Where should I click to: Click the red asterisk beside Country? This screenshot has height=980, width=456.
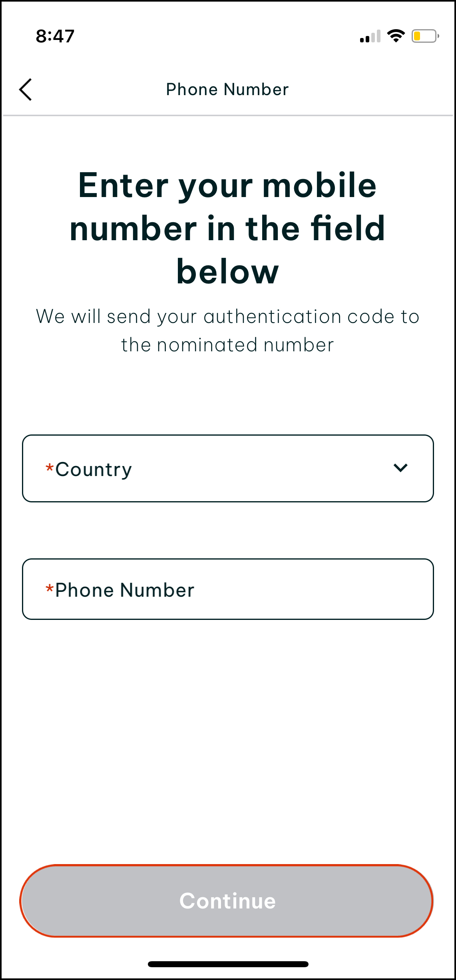click(x=50, y=468)
